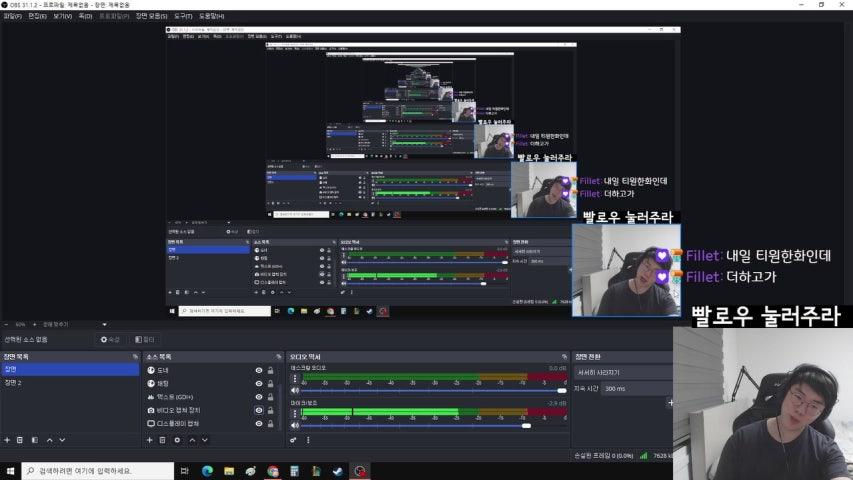Open source properties gear under source list
The height and width of the screenshot is (480, 853).
coord(177,440)
